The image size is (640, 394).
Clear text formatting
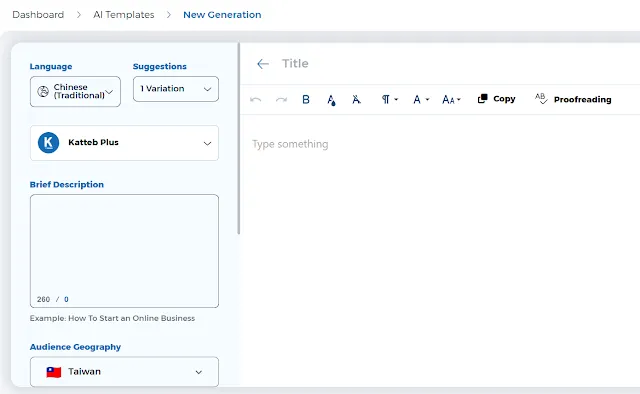click(356, 100)
